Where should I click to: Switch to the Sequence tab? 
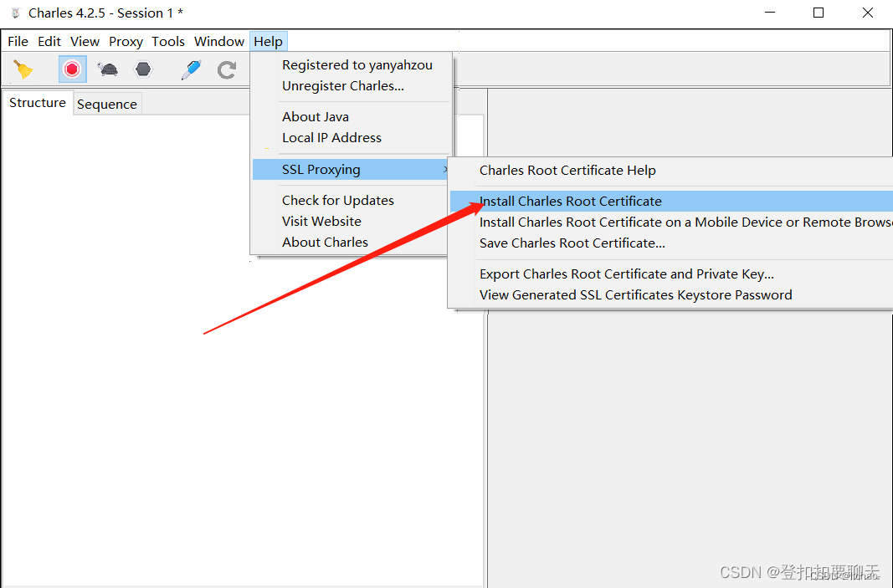[107, 105]
